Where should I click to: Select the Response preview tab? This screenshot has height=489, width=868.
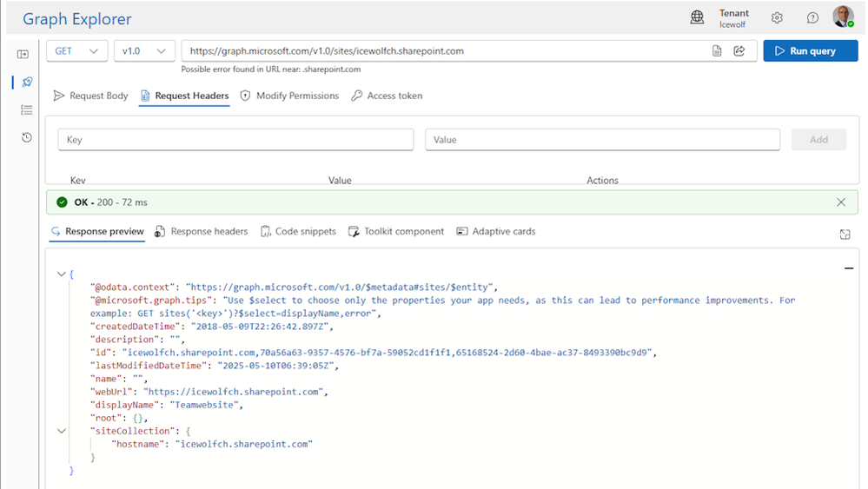coord(96,231)
